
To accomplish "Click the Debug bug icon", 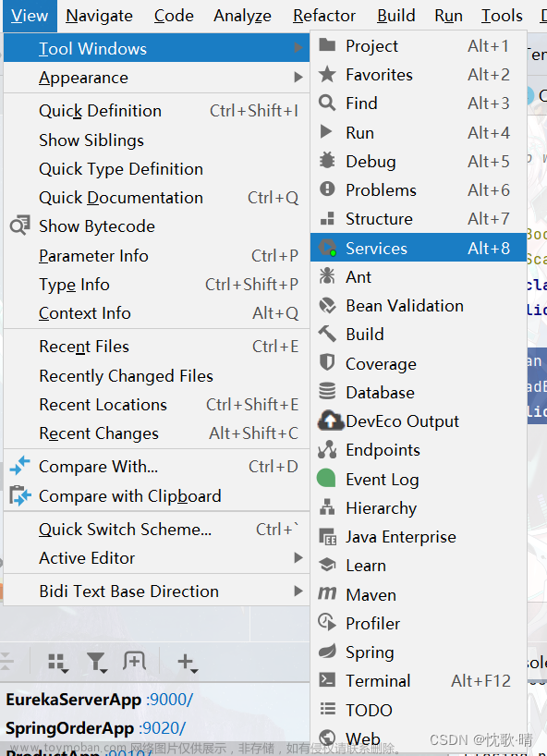I will pyautogui.click(x=327, y=161).
